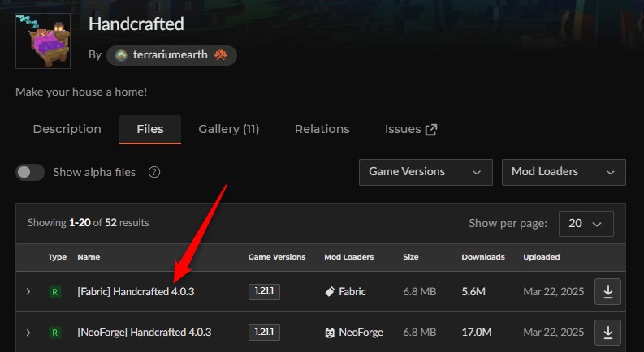Click the Mod Loaders column header
This screenshot has height=352, width=644.
[x=349, y=257]
